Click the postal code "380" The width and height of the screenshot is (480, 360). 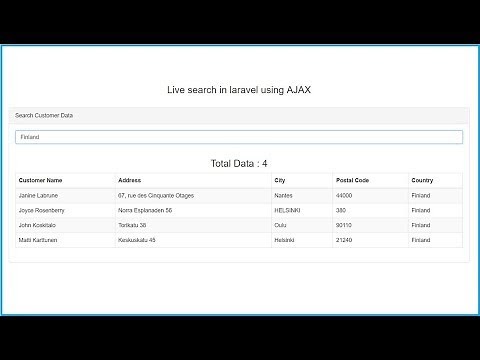341,210
